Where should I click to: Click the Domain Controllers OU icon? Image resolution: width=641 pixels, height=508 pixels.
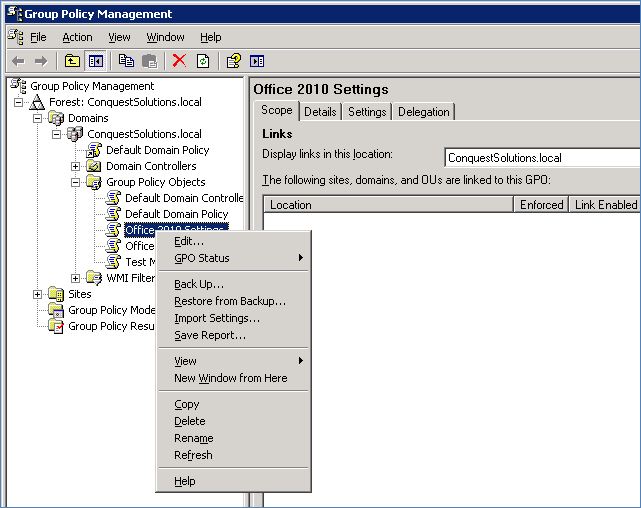94,166
